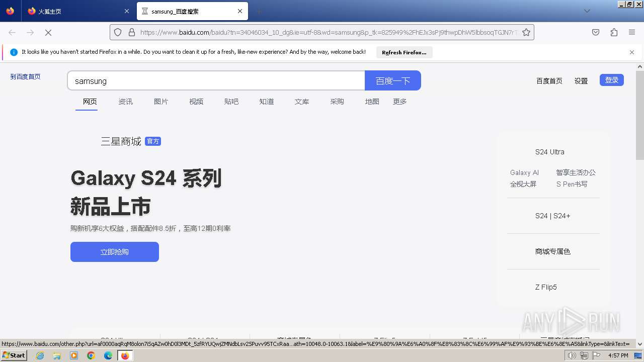Open the Z Flip5 link
Image resolution: width=644 pixels, height=362 pixels.
(x=546, y=287)
